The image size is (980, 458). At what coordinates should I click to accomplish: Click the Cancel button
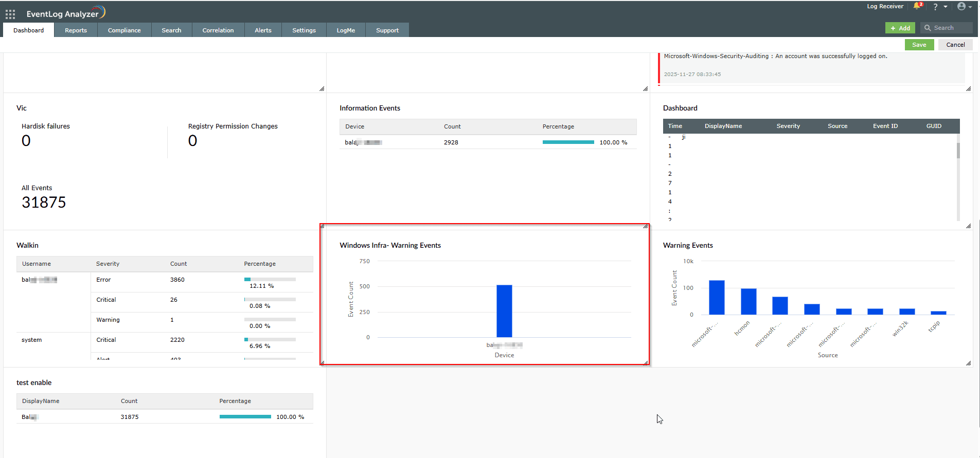point(955,45)
